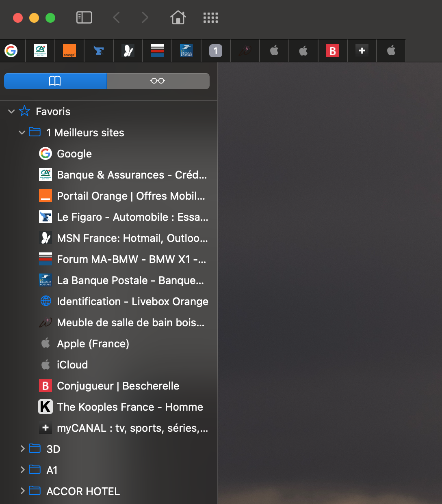Open Forum MA-BMW - BMW X1 bookmark
Viewport: 442px width, 504px height.
tap(108, 259)
